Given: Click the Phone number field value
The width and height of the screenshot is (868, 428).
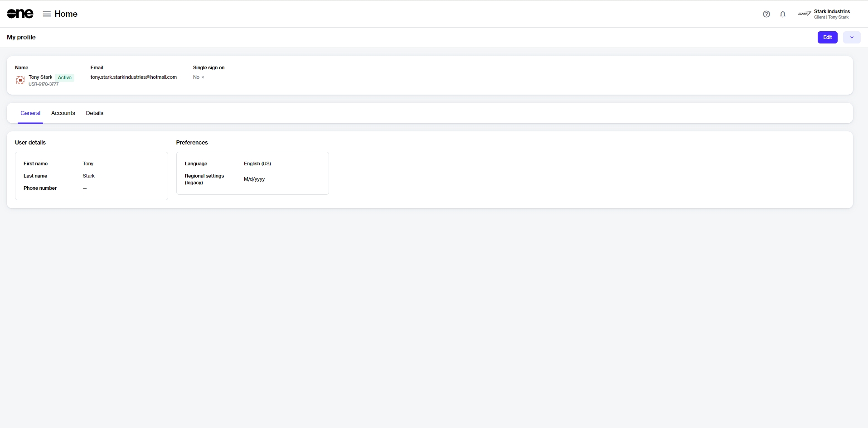Looking at the screenshot, I should [85, 188].
